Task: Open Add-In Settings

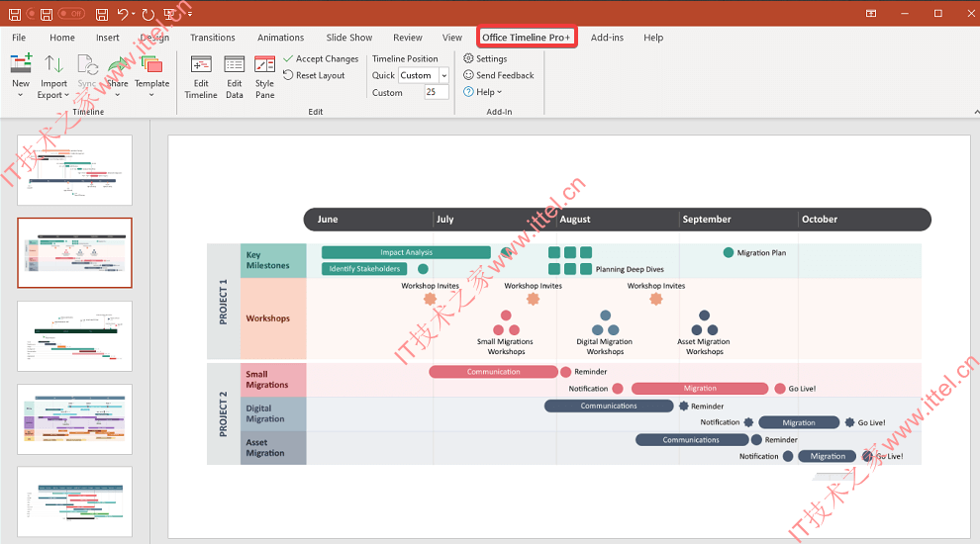Action: coord(485,58)
